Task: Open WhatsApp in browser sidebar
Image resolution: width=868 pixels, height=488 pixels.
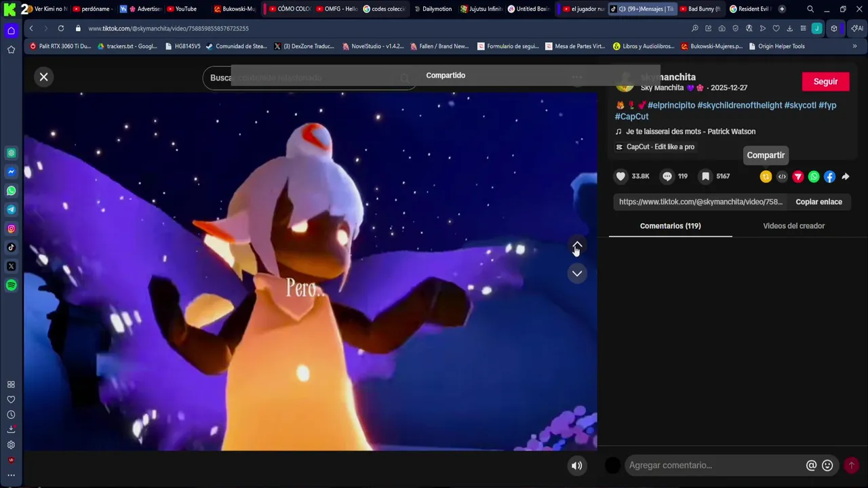Action: (x=11, y=191)
